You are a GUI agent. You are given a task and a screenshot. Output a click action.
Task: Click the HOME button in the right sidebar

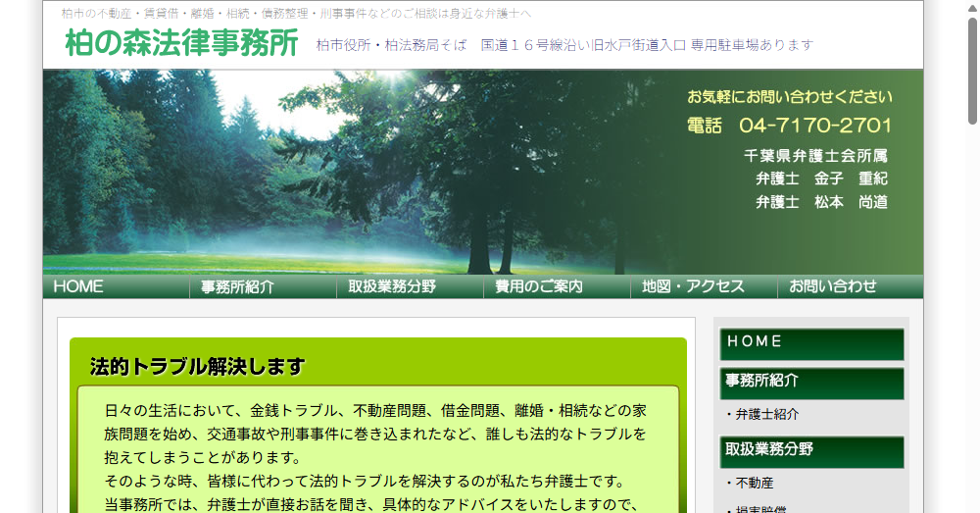[x=811, y=343]
